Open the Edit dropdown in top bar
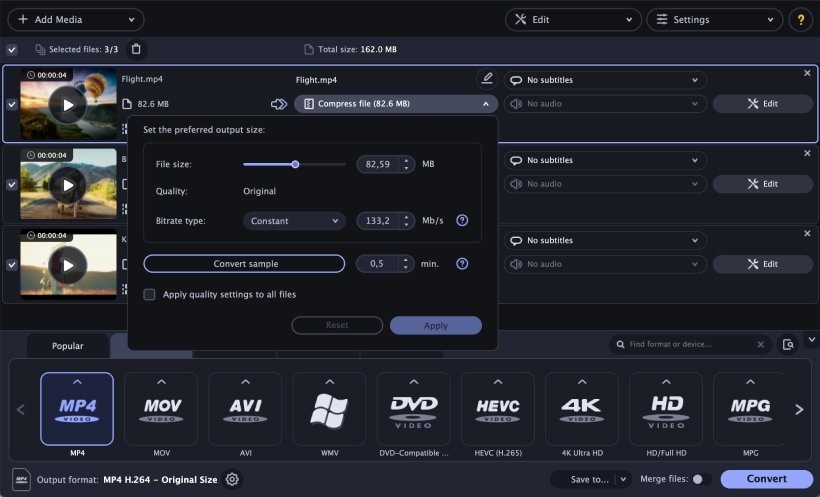The image size is (820, 497). [573, 20]
